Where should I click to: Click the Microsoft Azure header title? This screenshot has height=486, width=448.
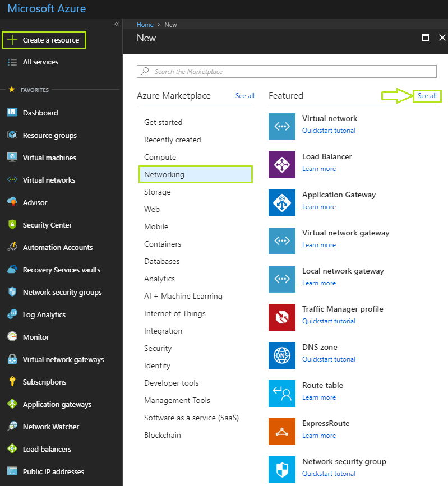[47, 8]
